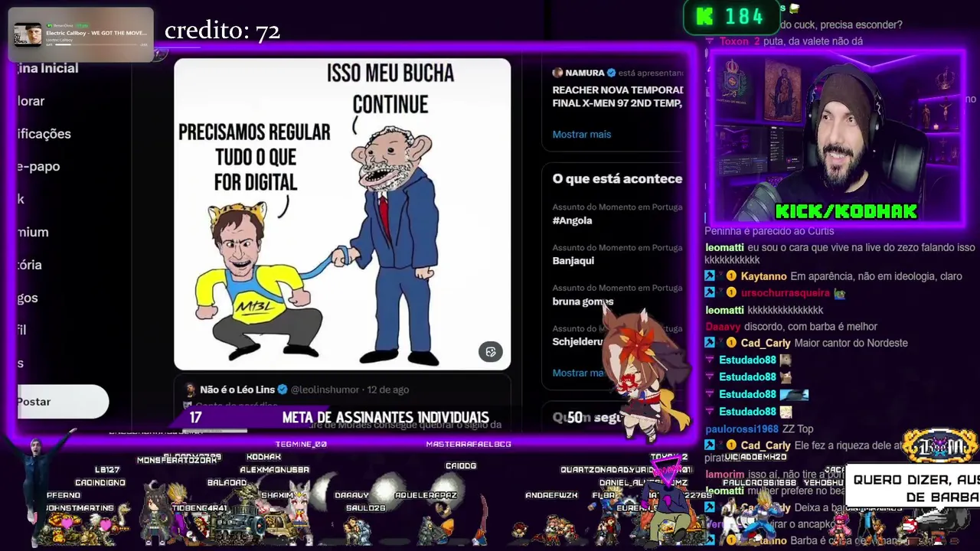
Task: Click the image edit icon on the meme
Action: tap(491, 352)
